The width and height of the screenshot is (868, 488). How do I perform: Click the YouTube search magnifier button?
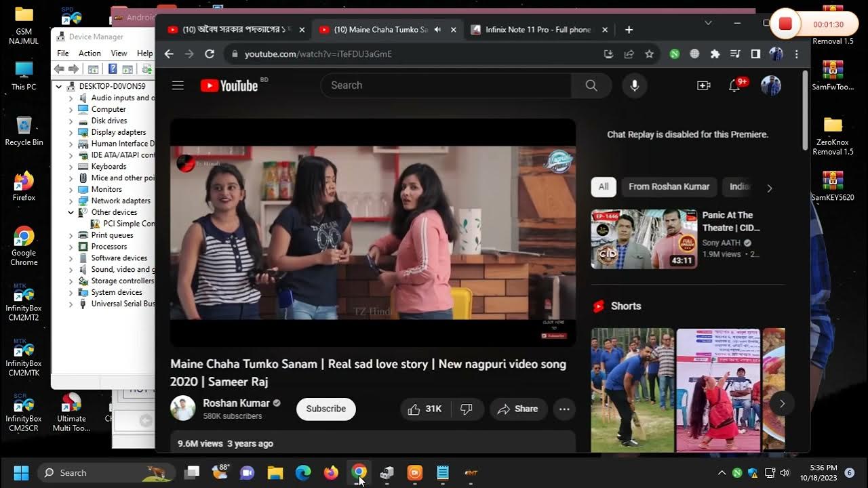(x=591, y=85)
